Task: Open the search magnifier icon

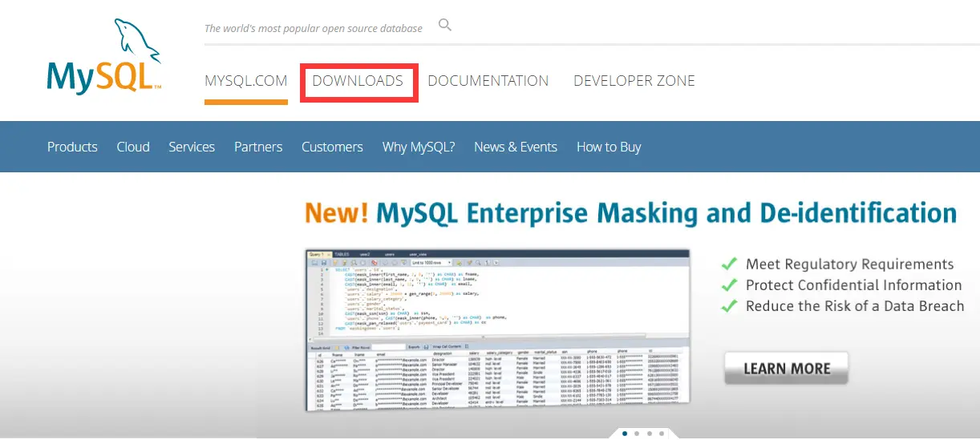Action: click(x=445, y=26)
